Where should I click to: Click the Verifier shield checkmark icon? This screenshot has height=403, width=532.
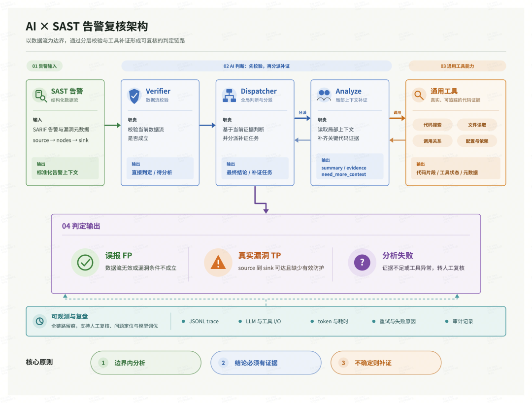pyautogui.click(x=134, y=96)
